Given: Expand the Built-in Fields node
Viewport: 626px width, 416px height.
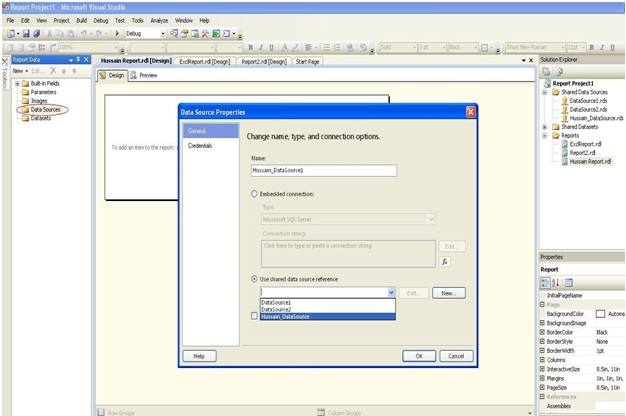Looking at the screenshot, I should coord(17,83).
